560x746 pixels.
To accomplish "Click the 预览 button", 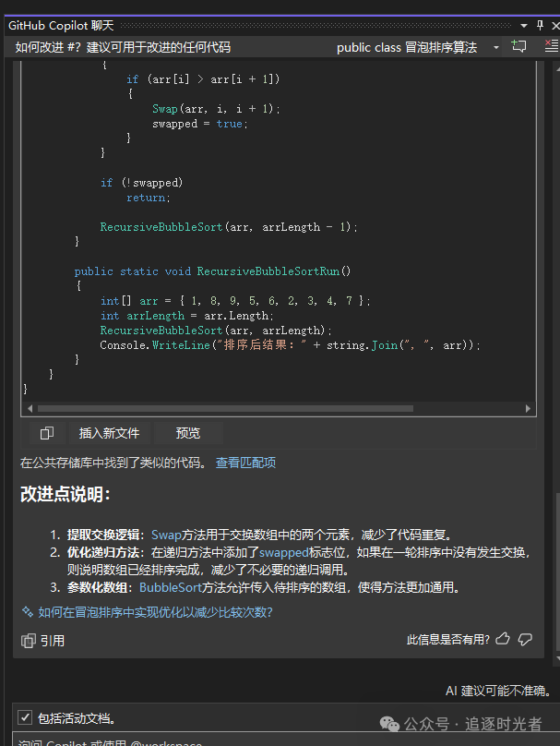I will [x=187, y=433].
